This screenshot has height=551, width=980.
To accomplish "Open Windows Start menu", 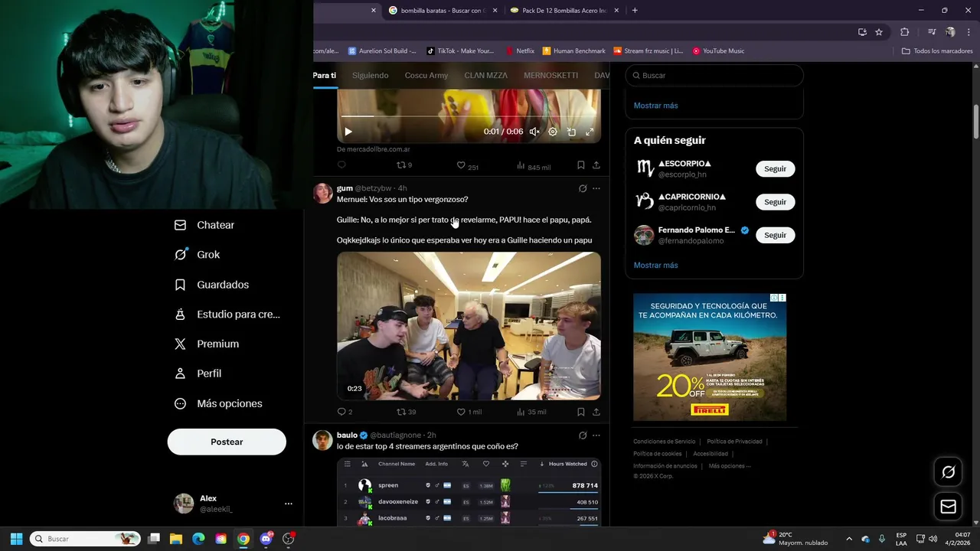I will 16,539.
